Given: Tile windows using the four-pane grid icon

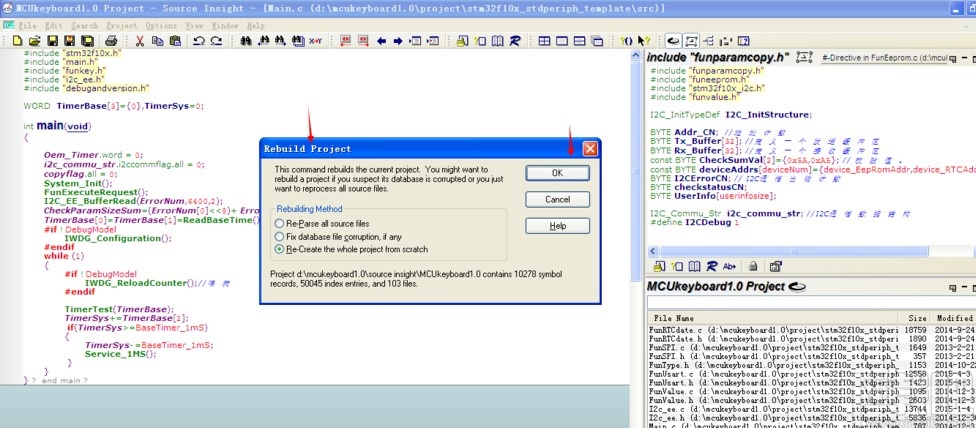Looking at the screenshot, I should tap(544, 41).
